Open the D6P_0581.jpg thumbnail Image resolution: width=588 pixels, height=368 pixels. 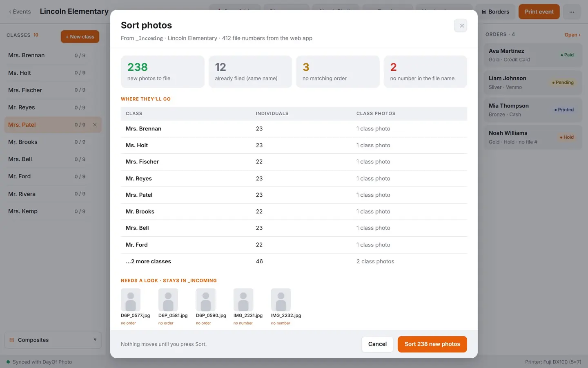168,300
